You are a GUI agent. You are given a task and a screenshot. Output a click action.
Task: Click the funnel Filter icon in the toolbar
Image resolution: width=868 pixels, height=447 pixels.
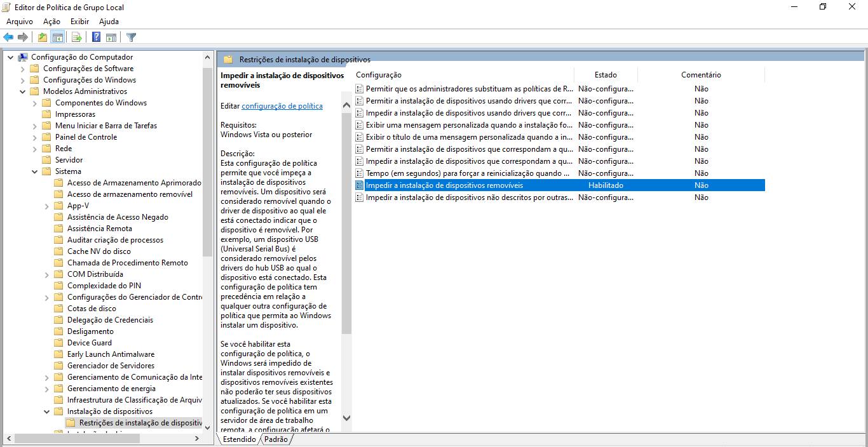132,37
